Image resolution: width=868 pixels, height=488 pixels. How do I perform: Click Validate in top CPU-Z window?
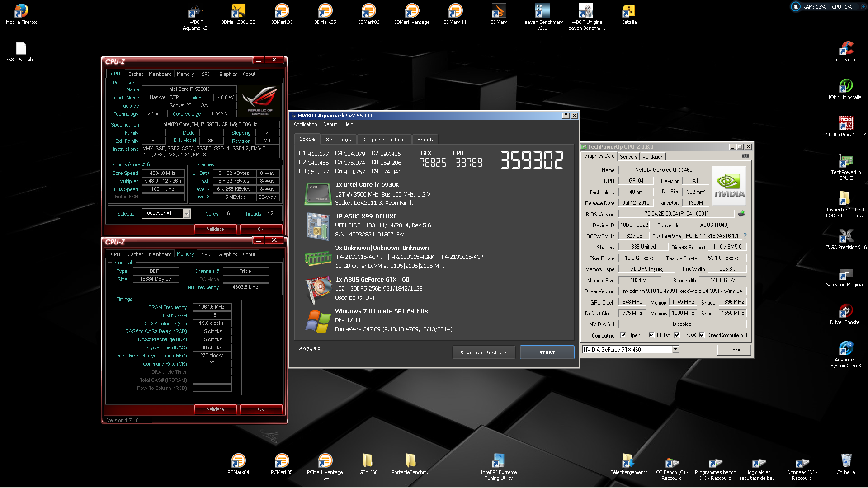[x=215, y=229]
